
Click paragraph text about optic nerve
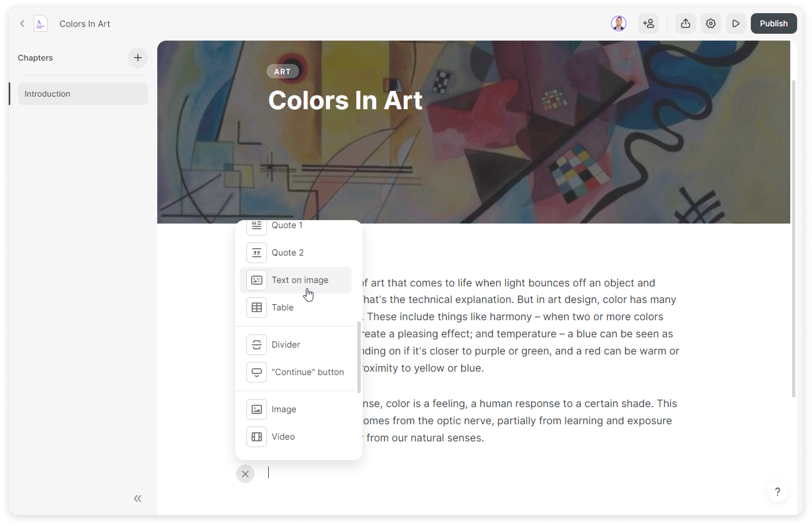518,421
